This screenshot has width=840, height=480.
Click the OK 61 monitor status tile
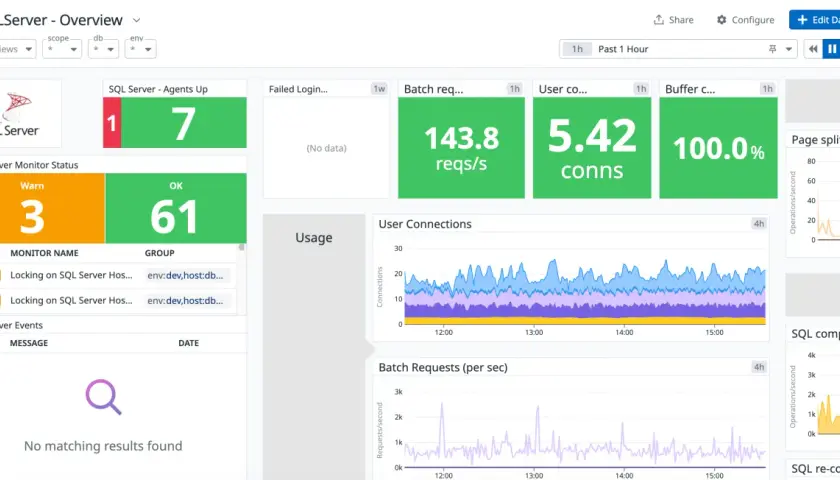pos(176,208)
